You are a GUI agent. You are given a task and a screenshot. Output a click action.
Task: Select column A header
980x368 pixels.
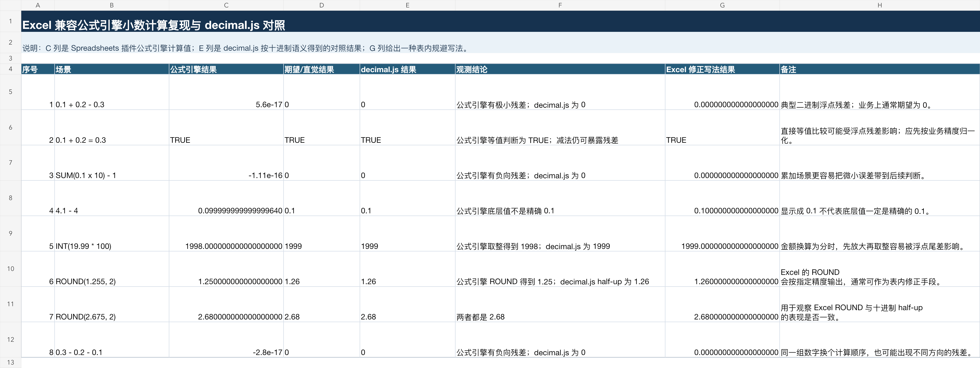38,5
